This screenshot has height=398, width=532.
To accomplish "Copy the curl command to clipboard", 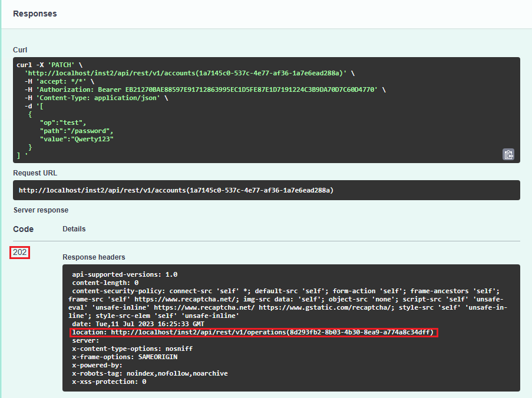I will [x=508, y=154].
